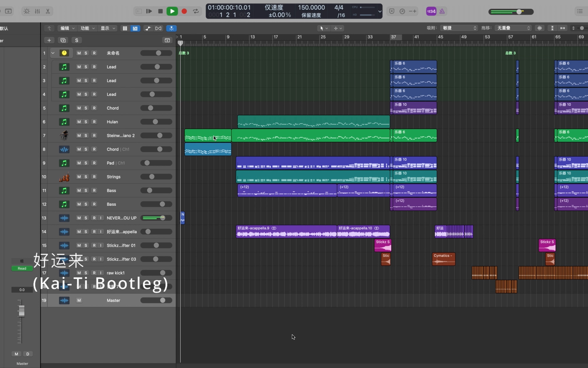Open the LCD display mode dropdown arrow
The image size is (588, 368).
pyautogui.click(x=380, y=11)
